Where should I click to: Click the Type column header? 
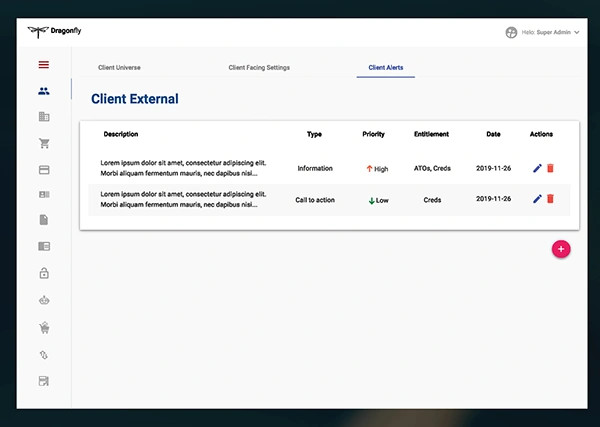click(315, 134)
